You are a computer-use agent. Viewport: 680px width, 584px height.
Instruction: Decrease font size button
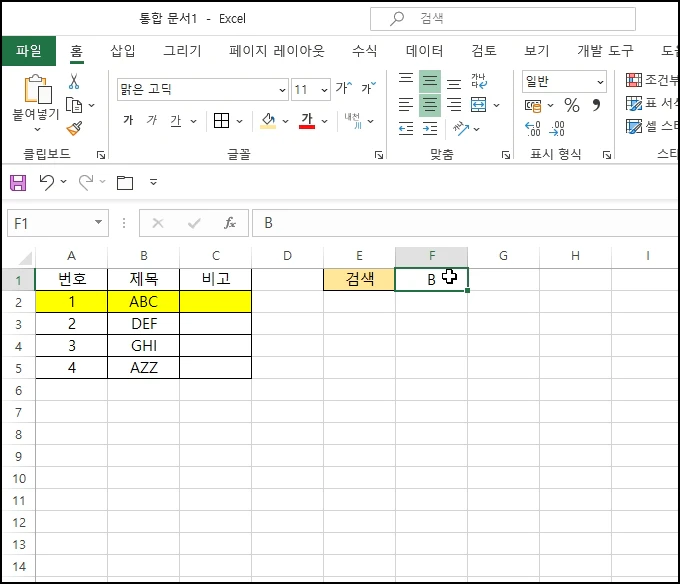369,88
